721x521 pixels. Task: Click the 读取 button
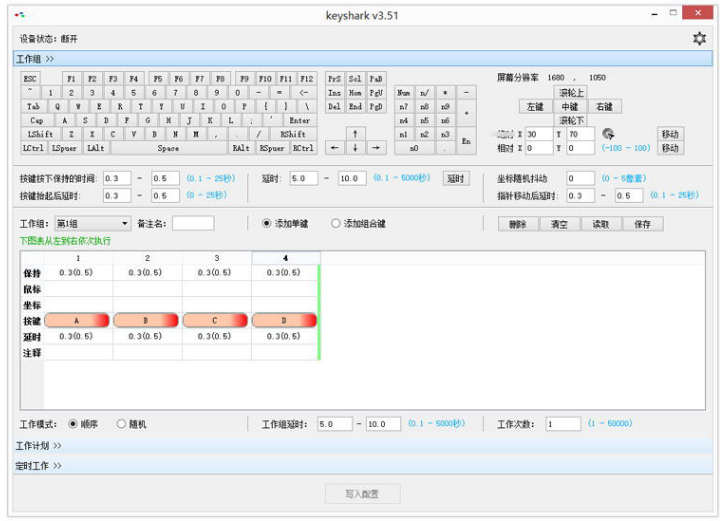coord(601,224)
